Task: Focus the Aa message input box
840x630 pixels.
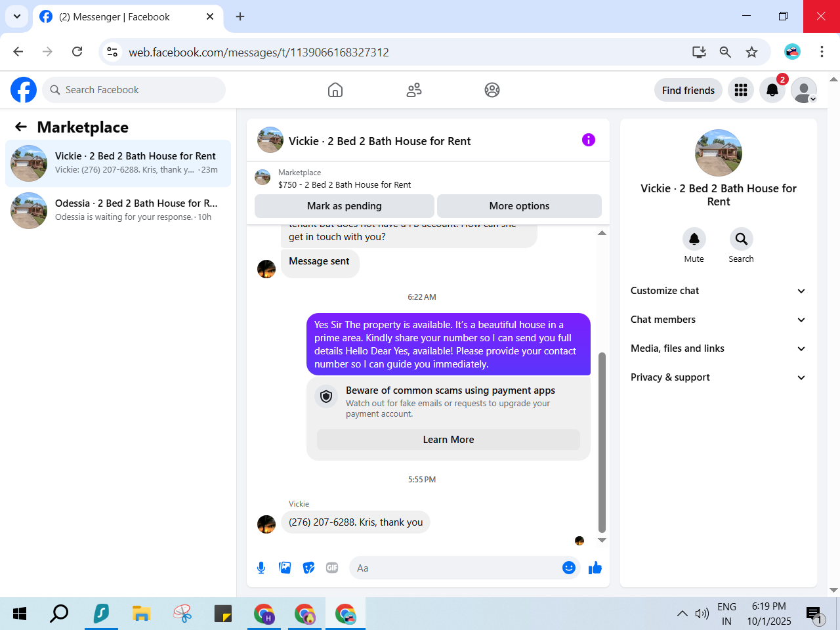Action: [465, 568]
